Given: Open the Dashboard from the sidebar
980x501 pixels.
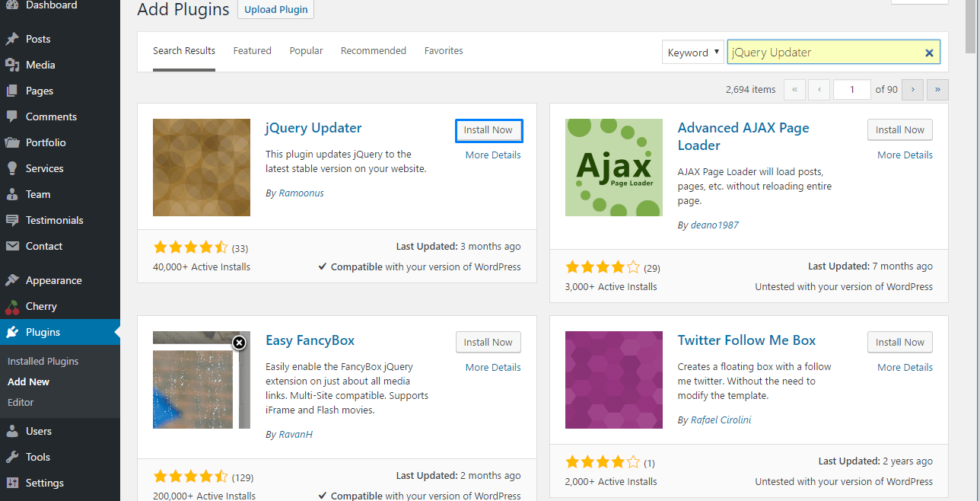Looking at the screenshot, I should click(x=14, y=5).
